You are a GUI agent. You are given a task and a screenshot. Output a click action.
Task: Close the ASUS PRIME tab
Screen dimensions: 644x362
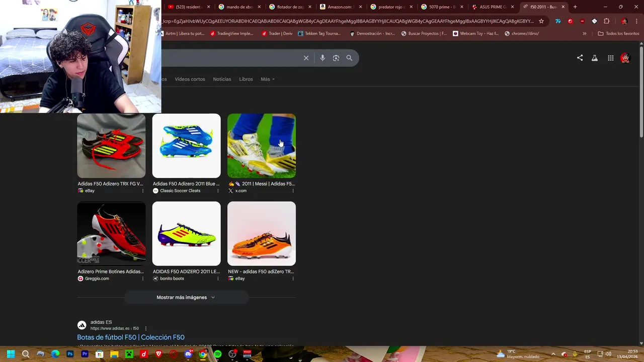click(512, 7)
